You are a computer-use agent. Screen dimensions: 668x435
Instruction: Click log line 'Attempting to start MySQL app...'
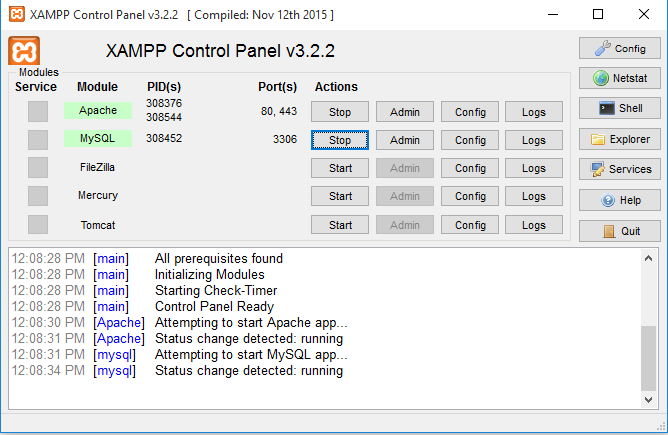[251, 354]
